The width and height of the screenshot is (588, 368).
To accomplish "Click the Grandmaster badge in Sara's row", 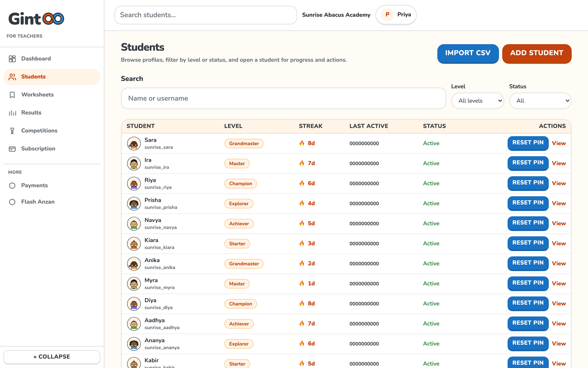I will pyautogui.click(x=244, y=144).
